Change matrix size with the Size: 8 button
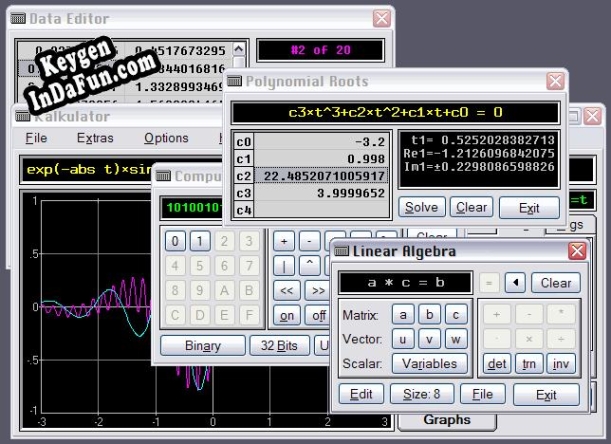The image size is (611, 444). (x=422, y=394)
